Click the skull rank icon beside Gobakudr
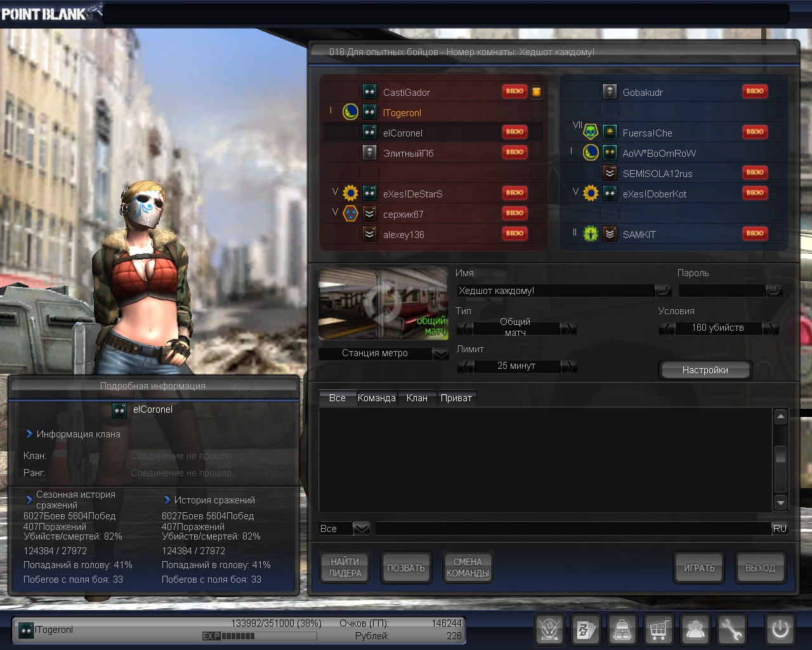This screenshot has height=650, width=812. (610, 91)
